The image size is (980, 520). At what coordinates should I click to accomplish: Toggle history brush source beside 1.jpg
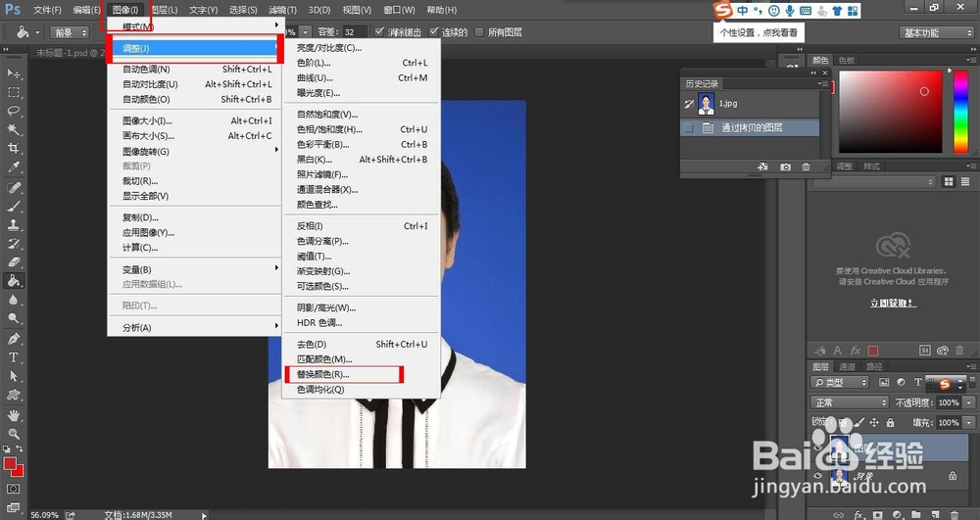pos(689,104)
